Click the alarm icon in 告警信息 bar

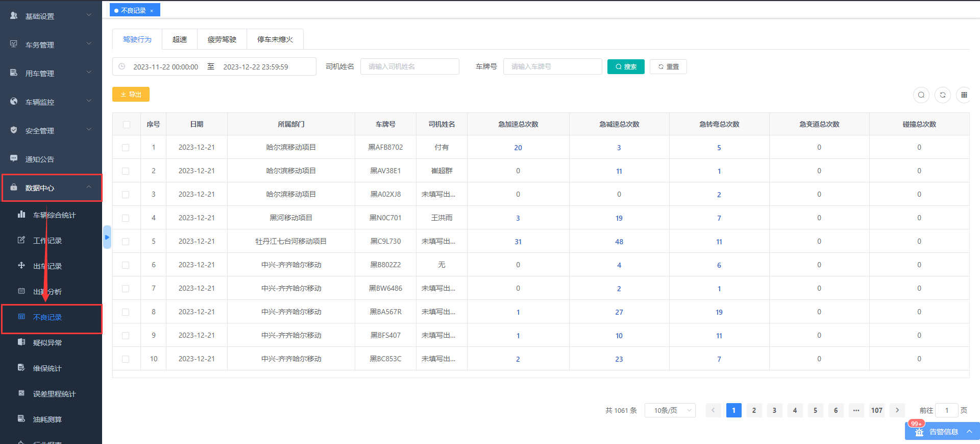tap(919, 432)
